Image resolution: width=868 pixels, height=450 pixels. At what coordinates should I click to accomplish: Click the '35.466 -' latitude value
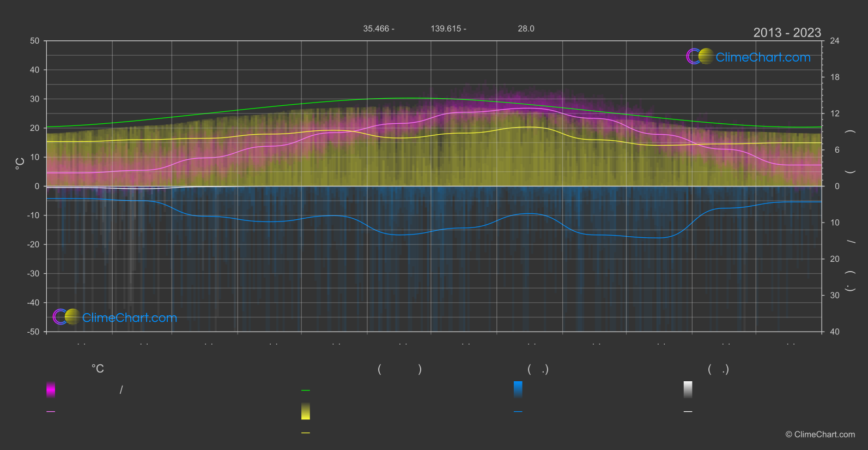379,28
